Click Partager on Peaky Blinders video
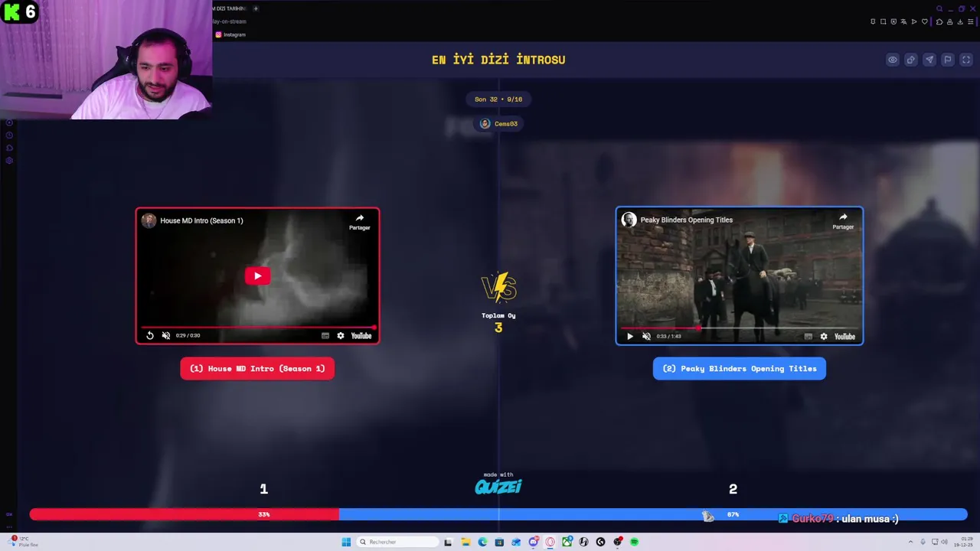Screen dimensions: 980x551 tap(843, 221)
